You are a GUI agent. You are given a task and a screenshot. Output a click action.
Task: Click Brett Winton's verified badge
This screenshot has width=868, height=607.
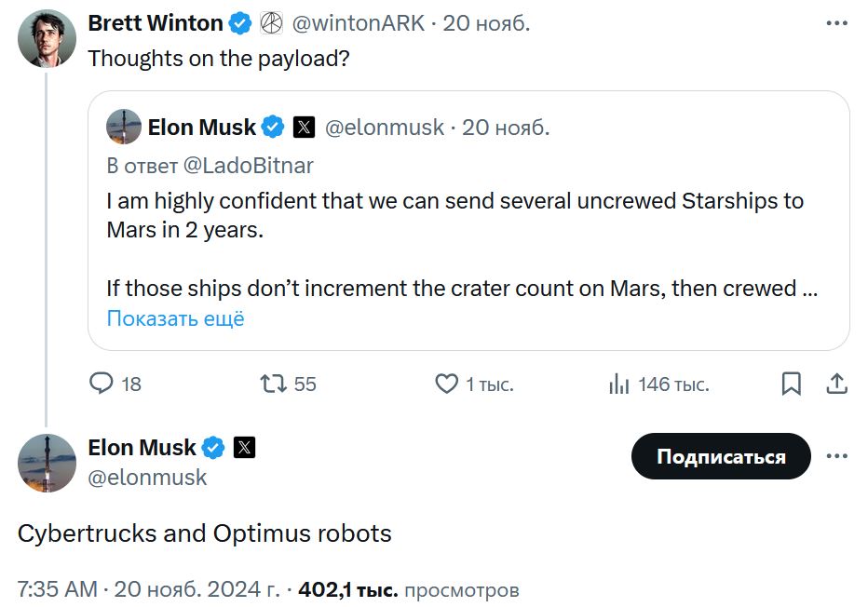point(240,23)
